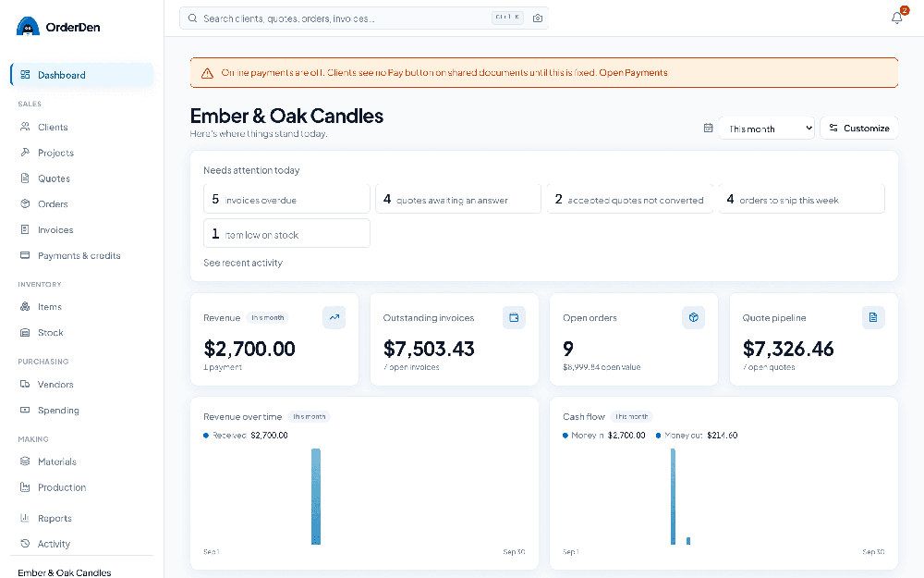Open the notifications bell

click(x=896, y=18)
